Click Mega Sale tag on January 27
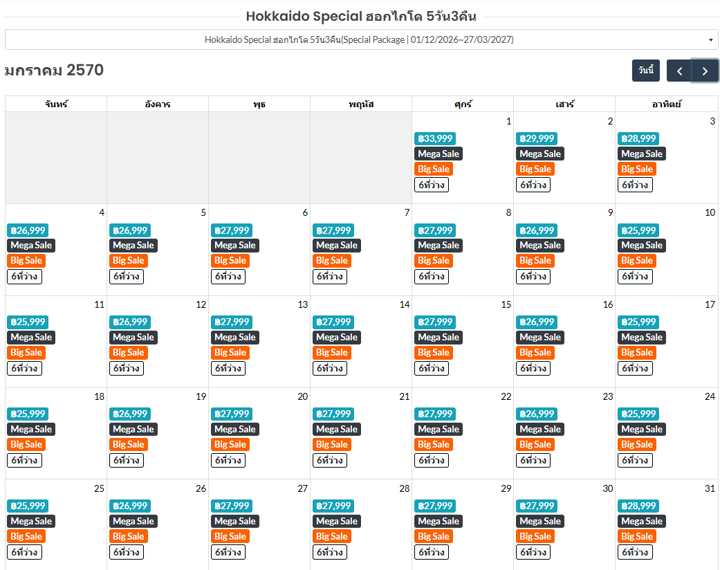720x570 pixels. click(235, 521)
